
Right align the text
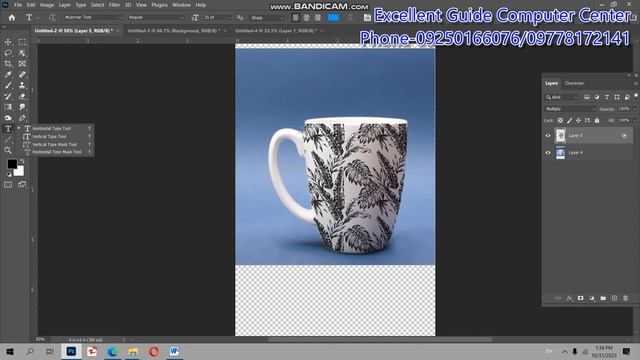pos(318,18)
